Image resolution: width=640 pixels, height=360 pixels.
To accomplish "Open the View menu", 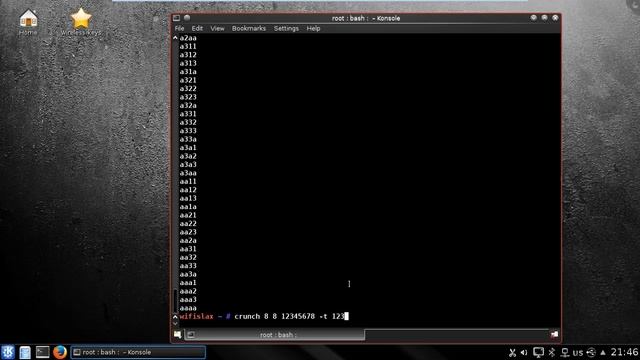I will point(217,29).
